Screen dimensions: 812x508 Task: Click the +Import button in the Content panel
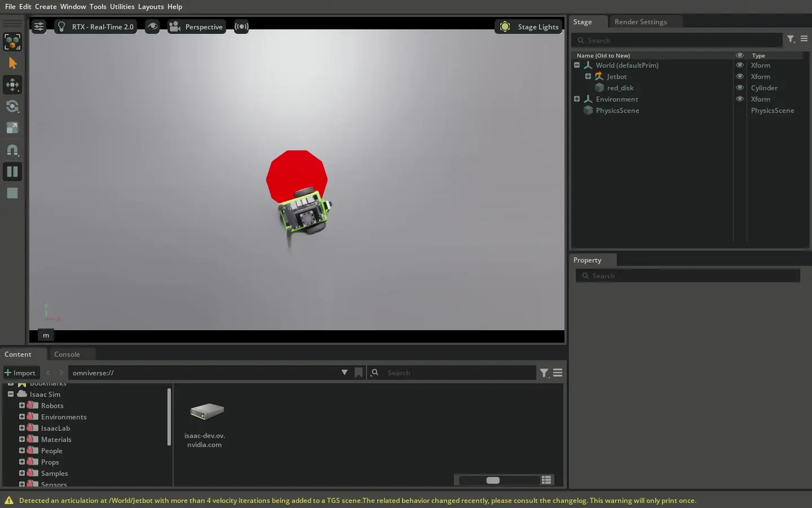(x=21, y=373)
